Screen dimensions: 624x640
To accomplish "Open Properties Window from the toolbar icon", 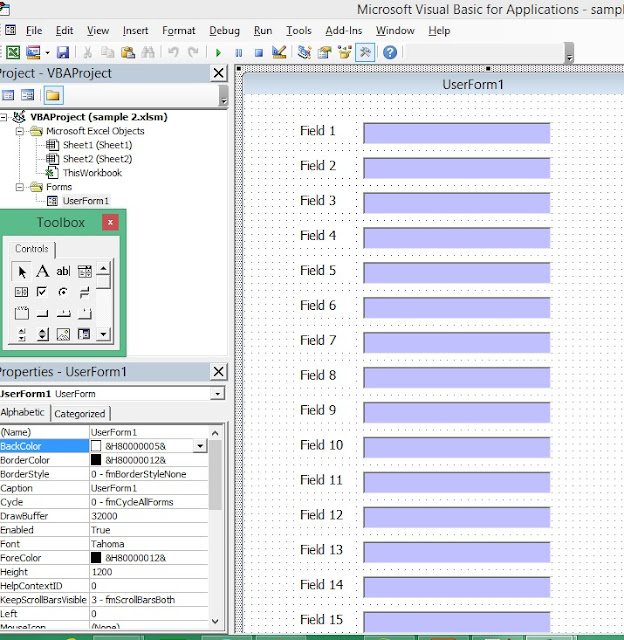I will (x=324, y=52).
